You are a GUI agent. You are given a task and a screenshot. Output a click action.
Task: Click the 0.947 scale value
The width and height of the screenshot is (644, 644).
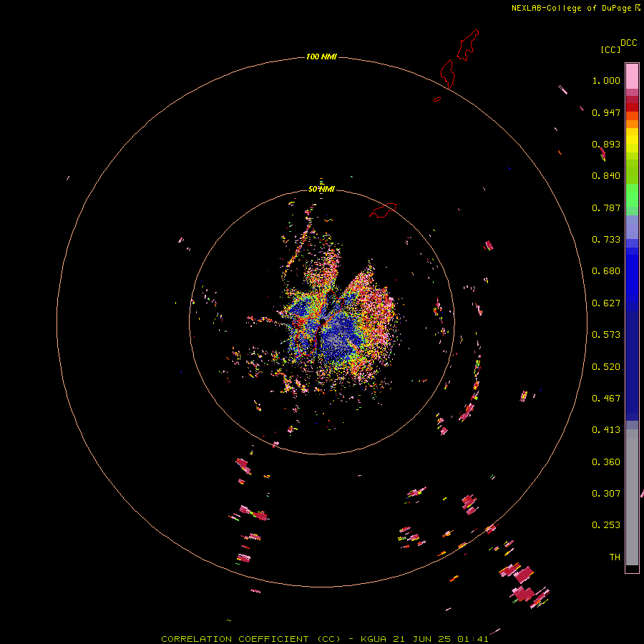(606, 112)
